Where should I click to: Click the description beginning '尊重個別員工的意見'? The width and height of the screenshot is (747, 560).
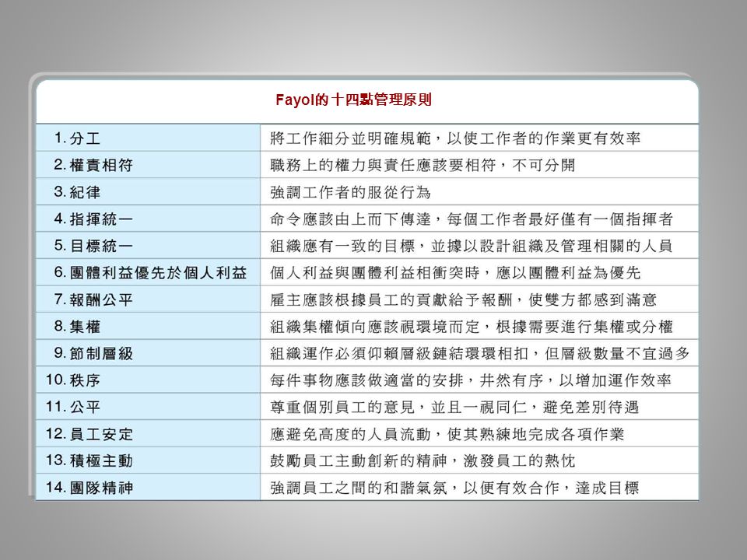454,407
